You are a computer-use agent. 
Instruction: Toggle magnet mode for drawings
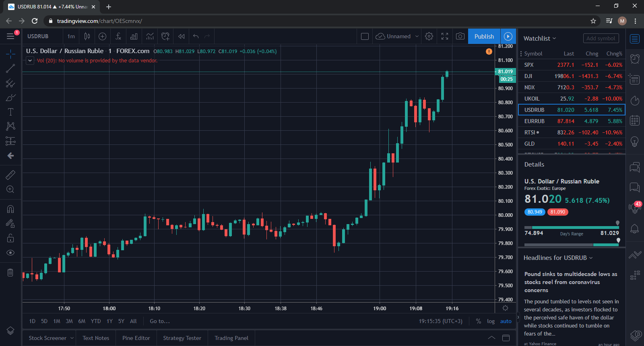pyautogui.click(x=10, y=209)
